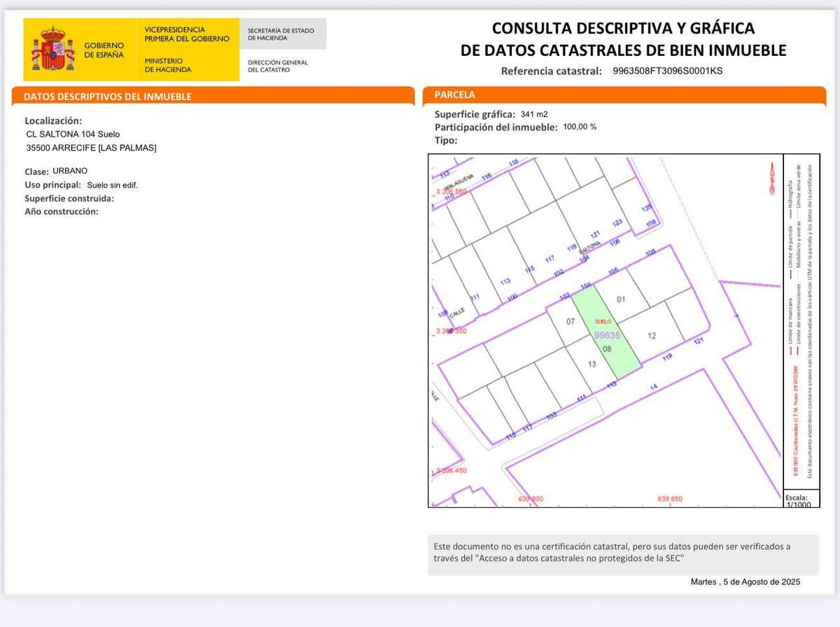Click the red 'SUELO' map label
The width and height of the screenshot is (840, 627).
point(603,321)
